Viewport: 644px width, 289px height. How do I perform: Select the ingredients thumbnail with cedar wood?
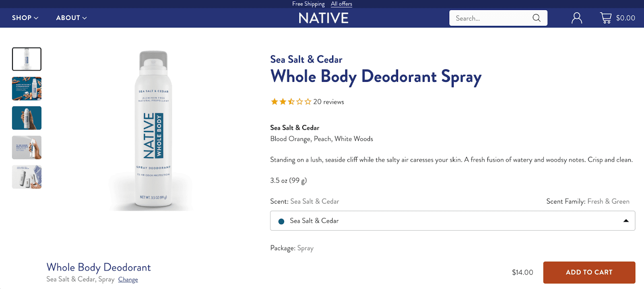point(27,89)
